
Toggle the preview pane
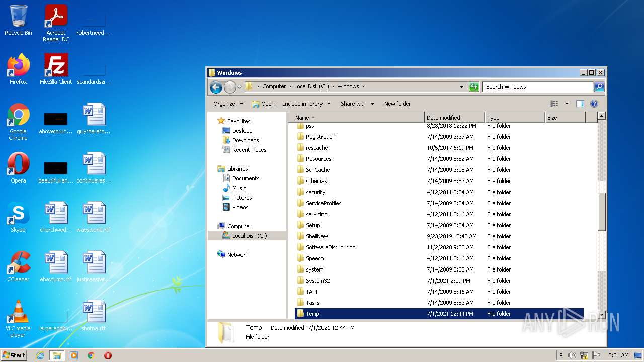[580, 104]
